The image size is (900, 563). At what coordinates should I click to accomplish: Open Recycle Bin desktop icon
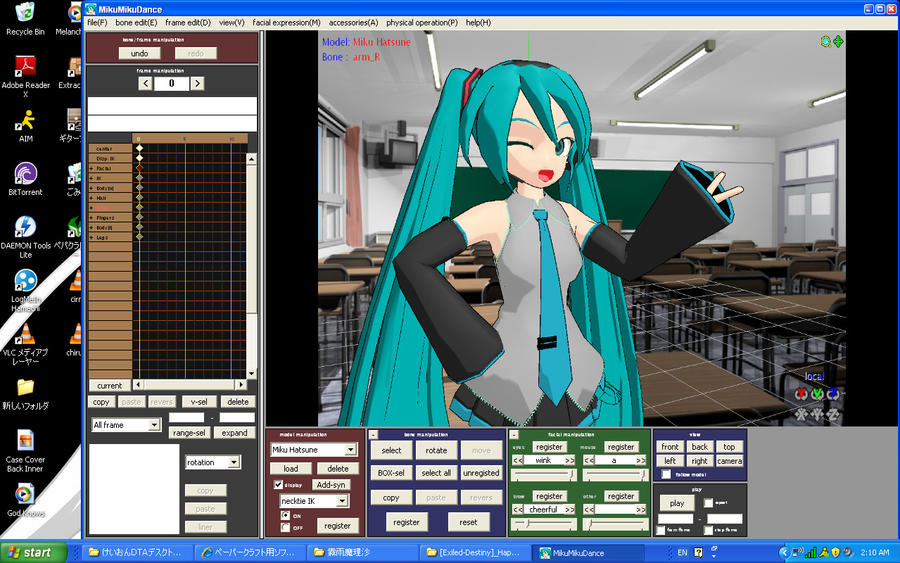tap(25, 19)
